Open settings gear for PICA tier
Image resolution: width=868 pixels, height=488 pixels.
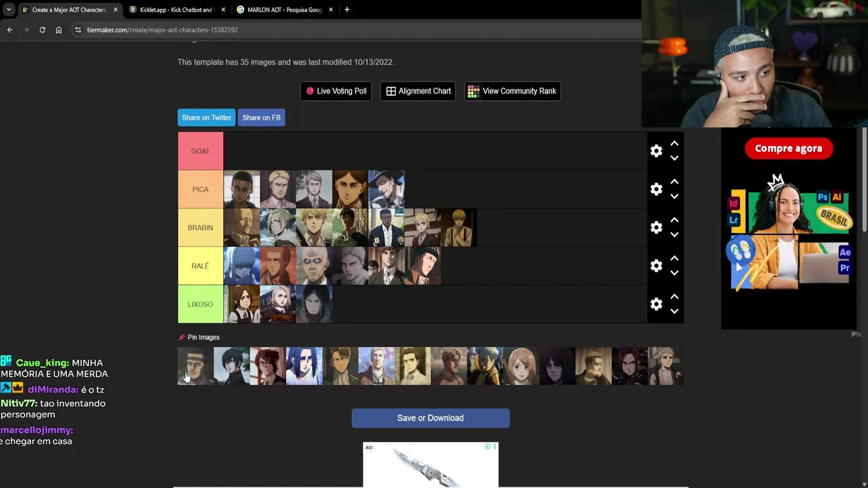[x=656, y=189]
